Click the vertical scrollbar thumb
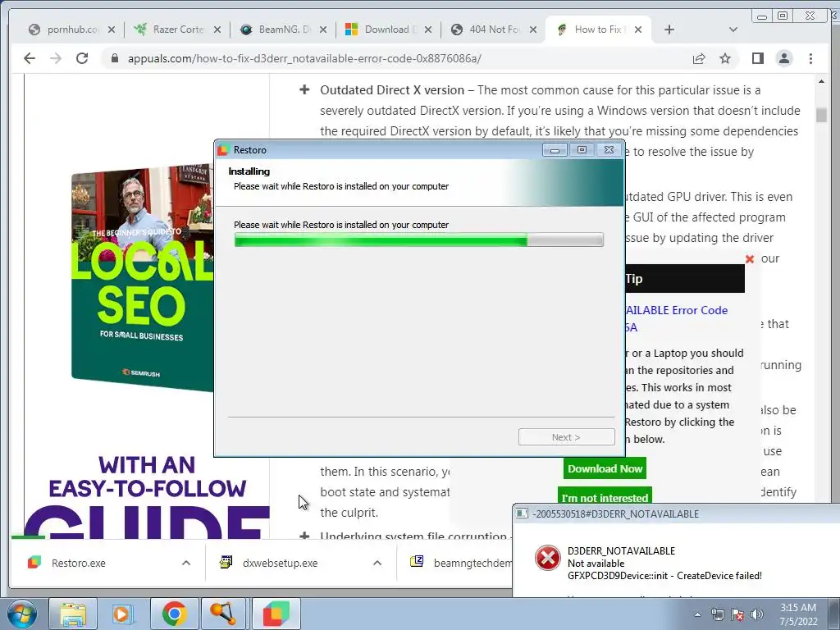 click(821, 115)
